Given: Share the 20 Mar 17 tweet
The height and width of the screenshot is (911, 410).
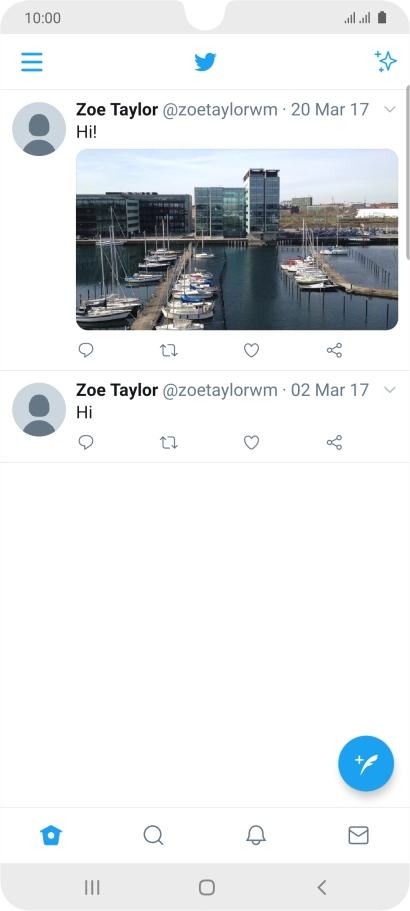Looking at the screenshot, I should click(335, 350).
